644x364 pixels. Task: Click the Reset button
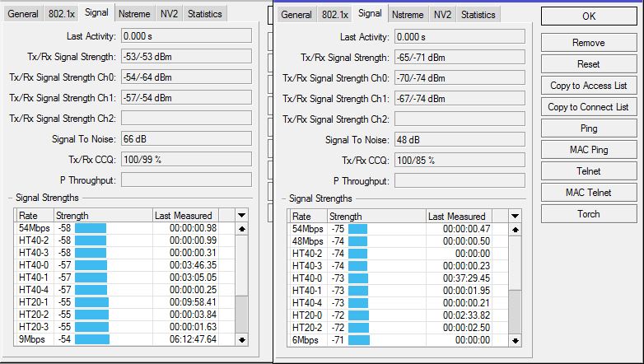point(589,64)
